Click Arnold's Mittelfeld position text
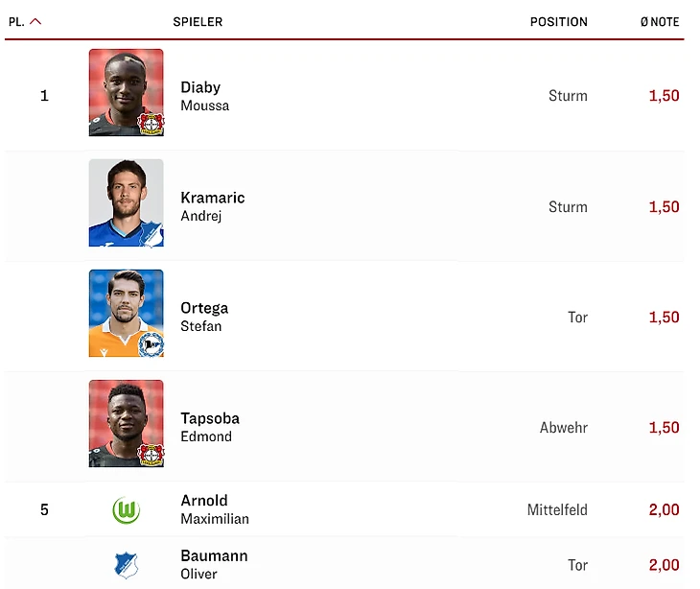Screen dimensions: 700x589 click(557, 510)
